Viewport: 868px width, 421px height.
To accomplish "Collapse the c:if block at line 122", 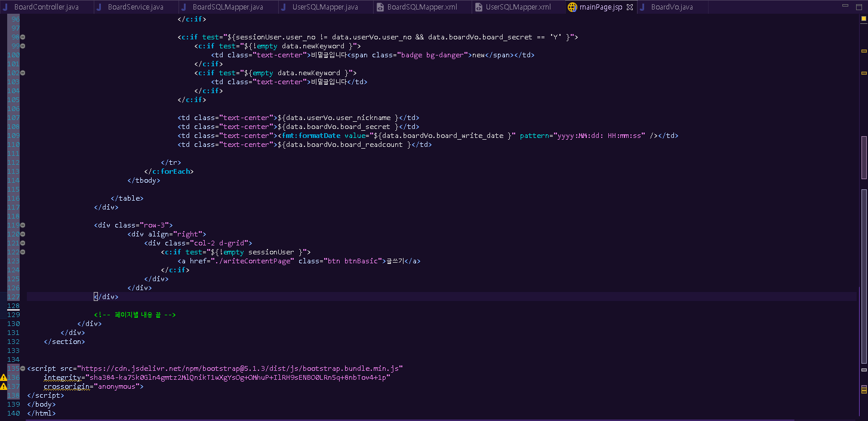I will [x=23, y=252].
